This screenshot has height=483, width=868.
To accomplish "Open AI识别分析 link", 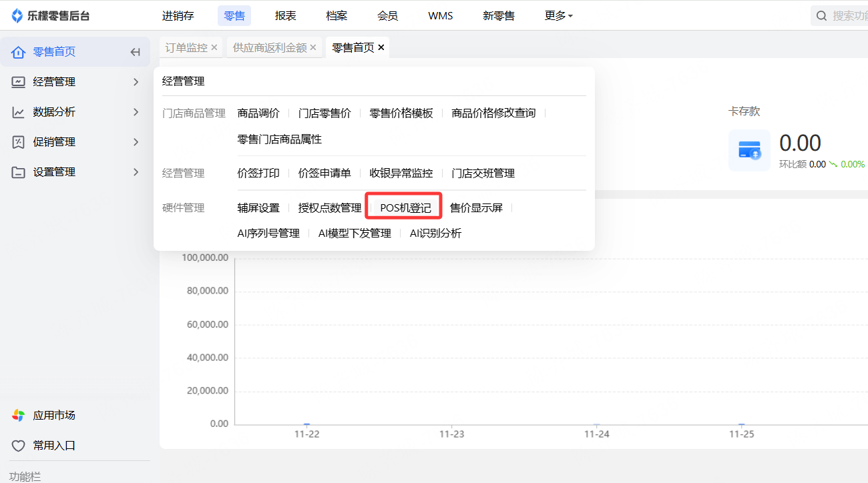I will point(435,233).
